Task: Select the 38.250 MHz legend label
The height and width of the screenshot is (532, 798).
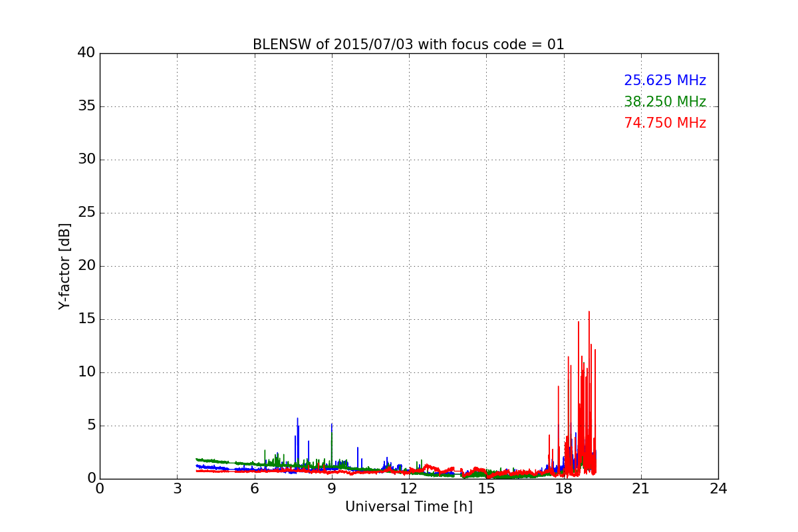Action: tap(665, 102)
